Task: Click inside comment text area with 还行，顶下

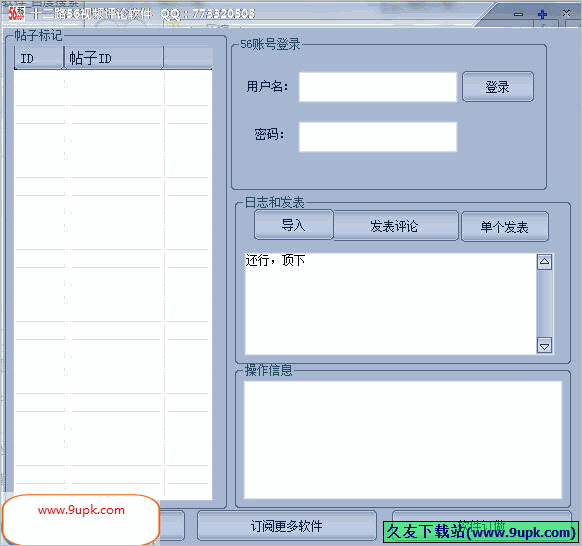Action: pos(390,304)
